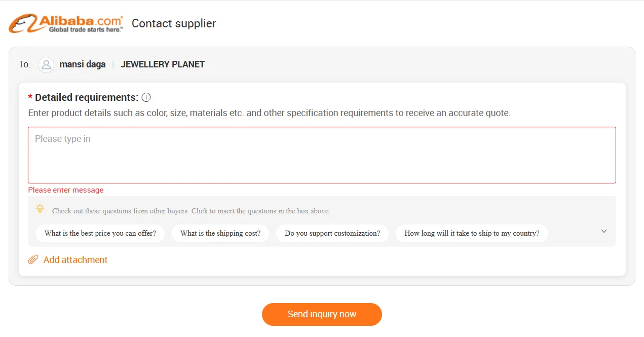644x337 pixels.
Task: Insert 'What is the shipping cost?' question
Action: [220, 233]
